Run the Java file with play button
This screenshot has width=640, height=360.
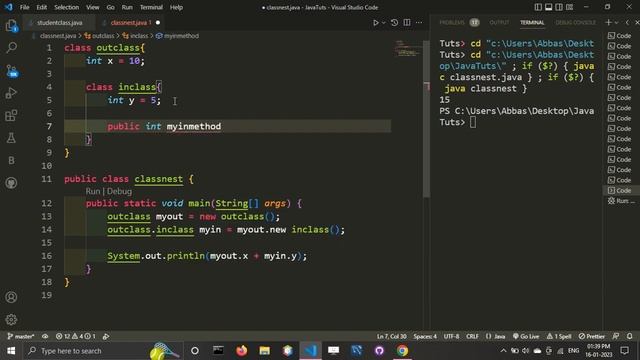(x=376, y=23)
